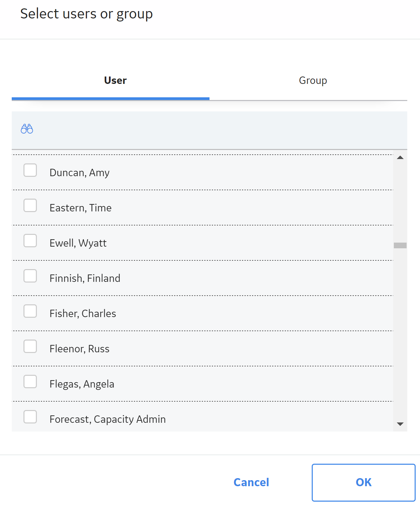
Task: Click the name Fisher, Charles
Action: (x=83, y=313)
